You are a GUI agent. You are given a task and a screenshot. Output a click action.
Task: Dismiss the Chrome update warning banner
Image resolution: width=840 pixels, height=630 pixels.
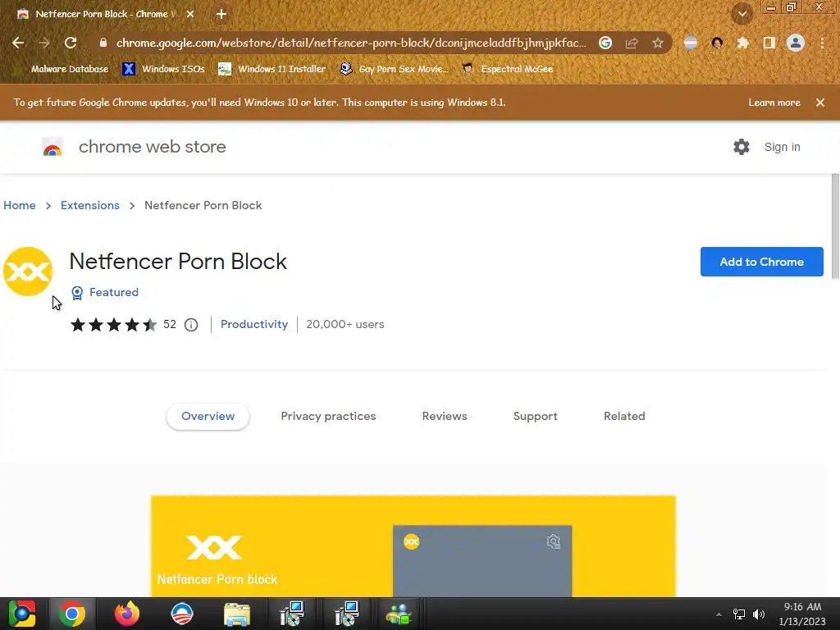(820, 103)
